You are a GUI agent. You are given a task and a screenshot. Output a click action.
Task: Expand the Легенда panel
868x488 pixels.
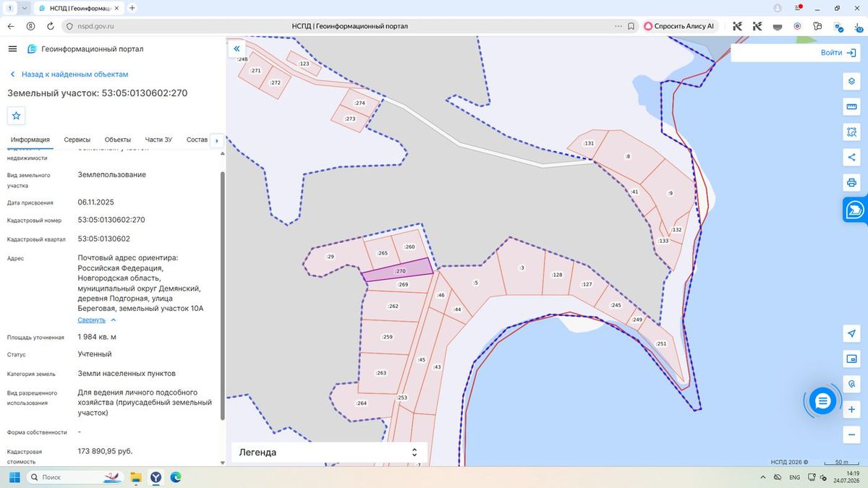point(329,453)
